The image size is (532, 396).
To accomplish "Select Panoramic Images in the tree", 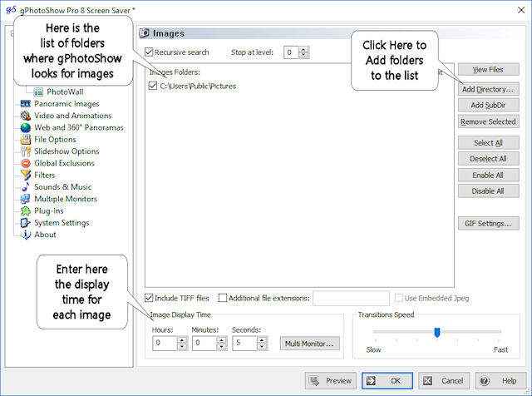I will coord(66,104).
